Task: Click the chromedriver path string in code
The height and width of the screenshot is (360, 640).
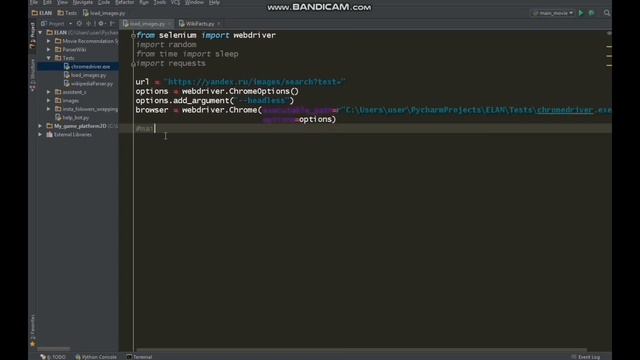Action: [x=476, y=110]
